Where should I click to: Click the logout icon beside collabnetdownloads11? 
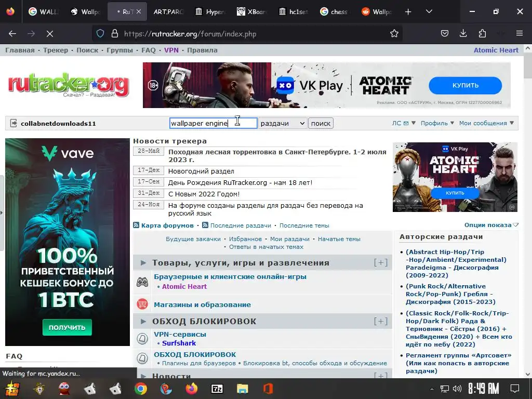[14, 123]
